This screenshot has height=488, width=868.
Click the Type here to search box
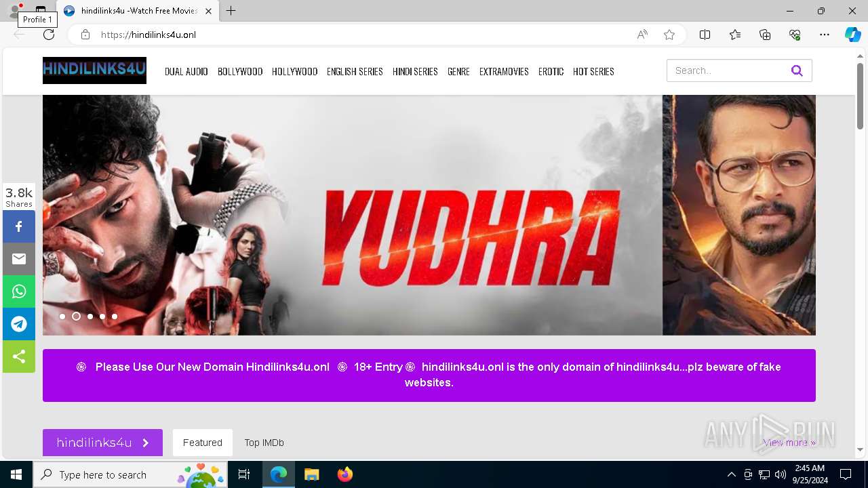[130, 474]
